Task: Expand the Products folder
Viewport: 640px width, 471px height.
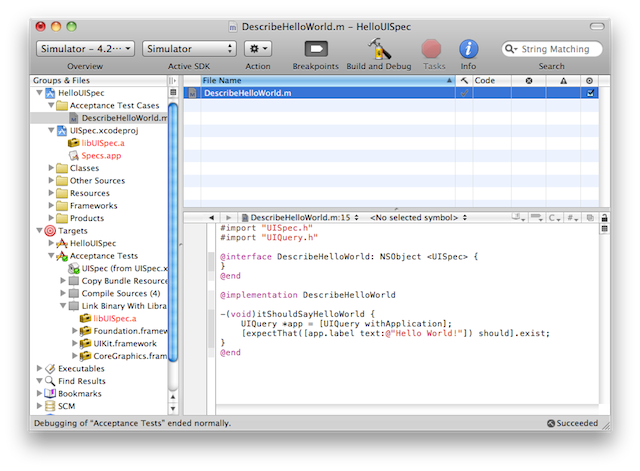Action: coord(51,218)
